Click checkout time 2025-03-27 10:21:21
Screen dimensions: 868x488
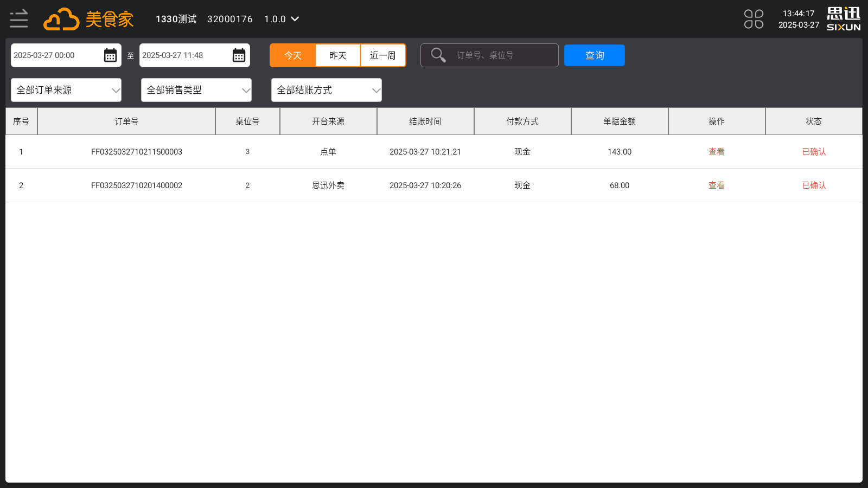pos(425,152)
